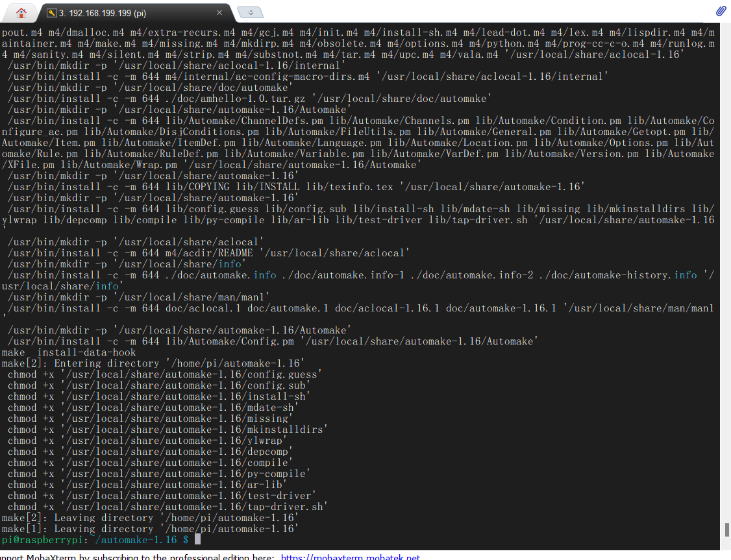Click the chmod +x mkinstalldirs line
Viewport: 731px width, 560px height.
(x=167, y=430)
